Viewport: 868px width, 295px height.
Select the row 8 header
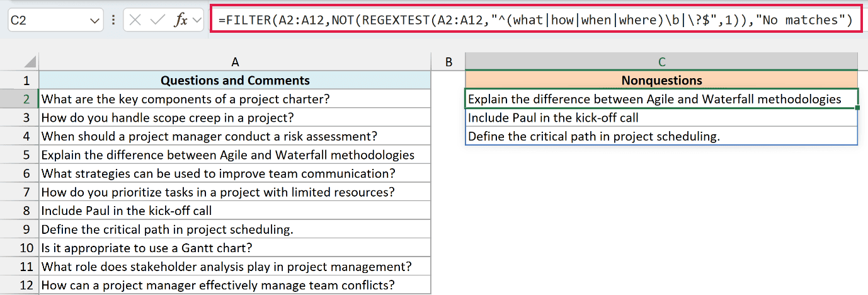coord(20,211)
